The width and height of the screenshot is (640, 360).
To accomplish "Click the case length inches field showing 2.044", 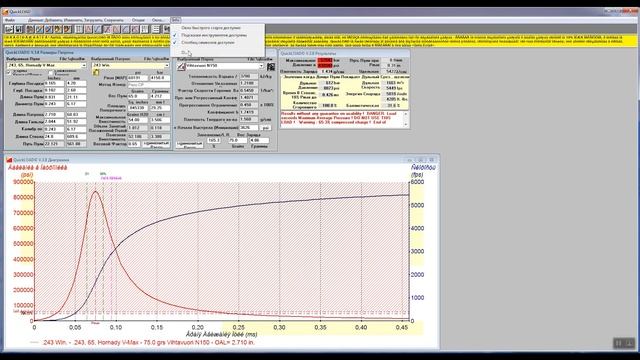I will 54,122.
